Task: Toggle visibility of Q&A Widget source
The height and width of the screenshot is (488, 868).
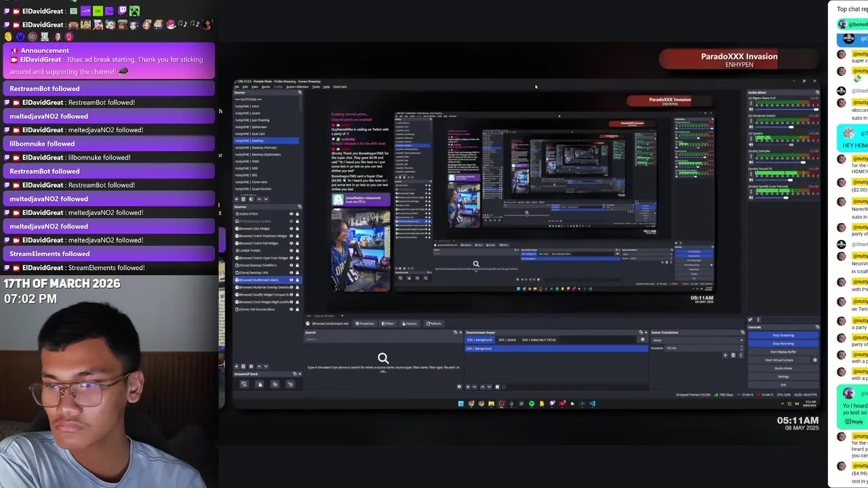Action: [291, 228]
